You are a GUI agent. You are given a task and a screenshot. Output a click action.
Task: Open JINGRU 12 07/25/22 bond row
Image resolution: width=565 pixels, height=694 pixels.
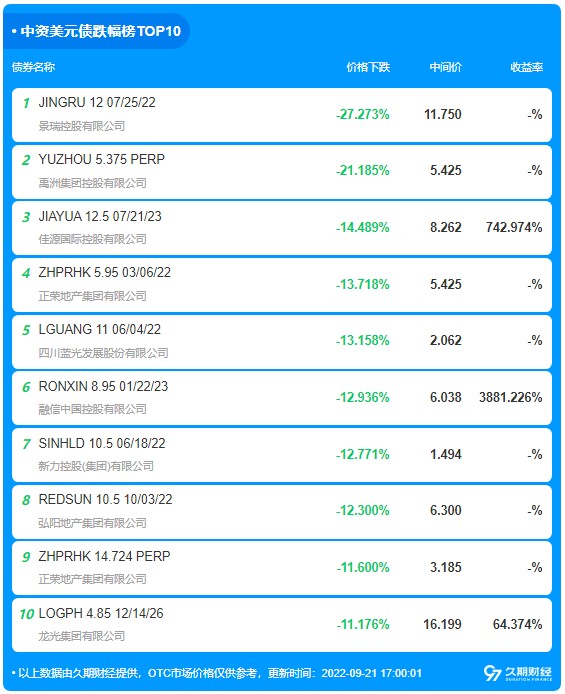(x=282, y=115)
